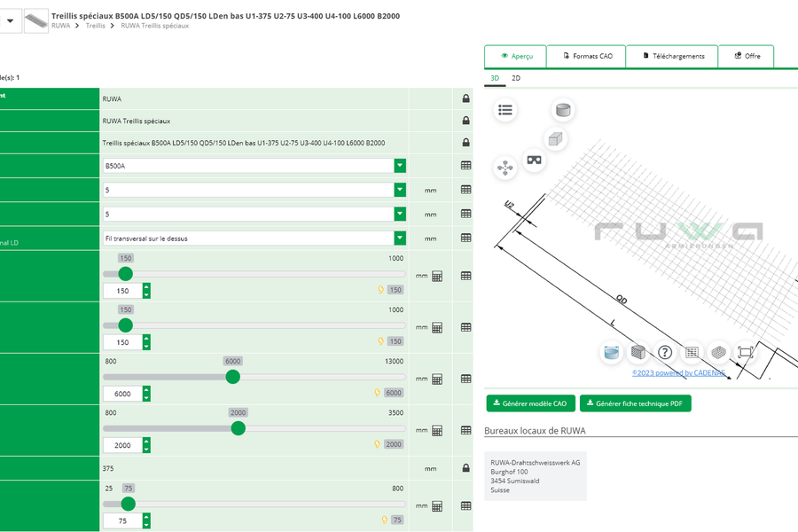Open the Téléchargements tab

tap(672, 56)
